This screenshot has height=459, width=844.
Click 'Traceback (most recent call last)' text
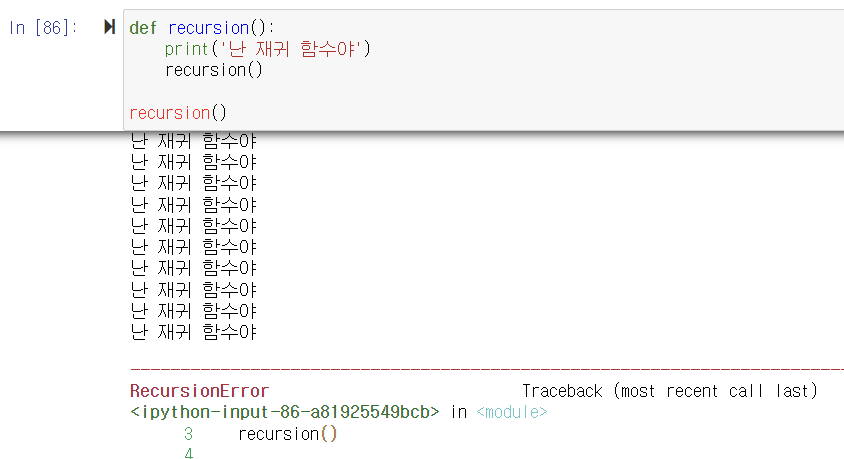point(670,391)
